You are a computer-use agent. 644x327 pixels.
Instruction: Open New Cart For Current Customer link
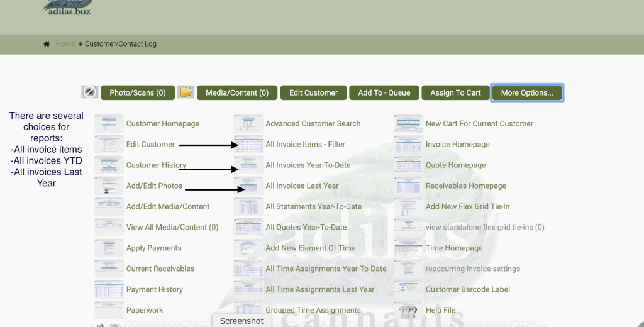(x=479, y=124)
